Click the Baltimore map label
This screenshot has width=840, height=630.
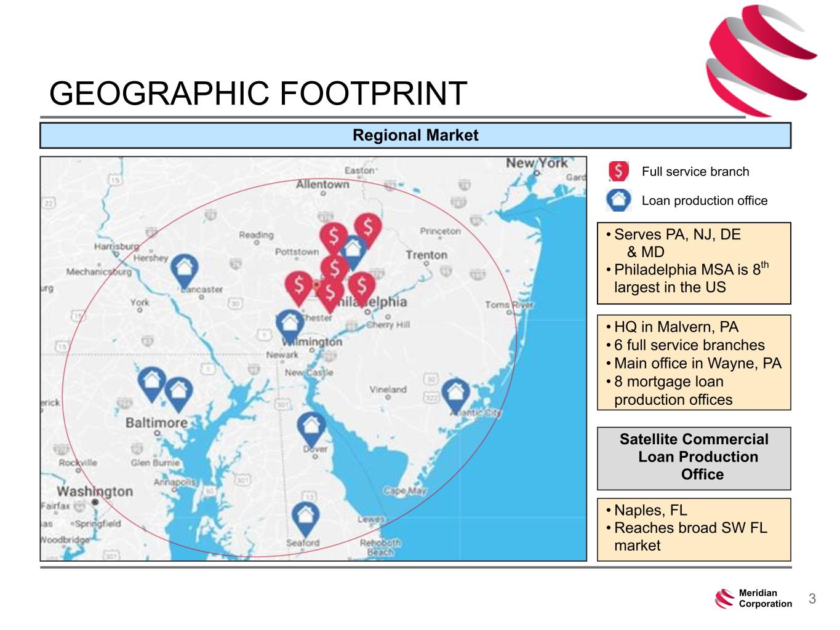point(156,423)
